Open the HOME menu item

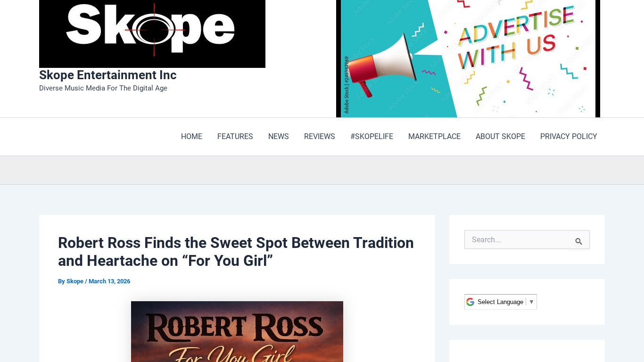191,137
